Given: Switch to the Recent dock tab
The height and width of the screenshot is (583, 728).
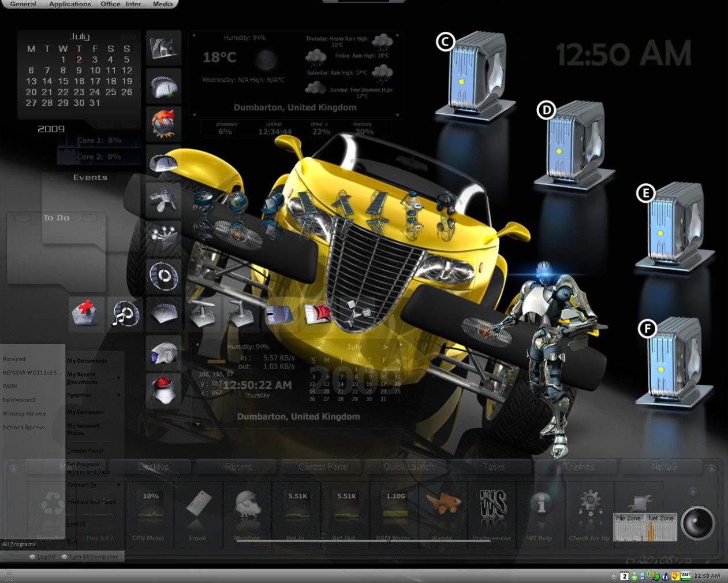Looking at the screenshot, I should pyautogui.click(x=238, y=467).
